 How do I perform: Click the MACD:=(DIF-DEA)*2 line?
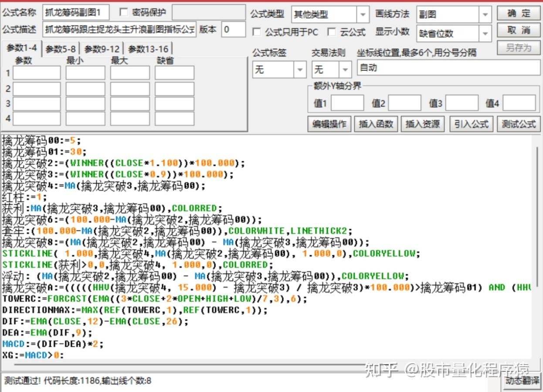pyautogui.click(x=53, y=344)
